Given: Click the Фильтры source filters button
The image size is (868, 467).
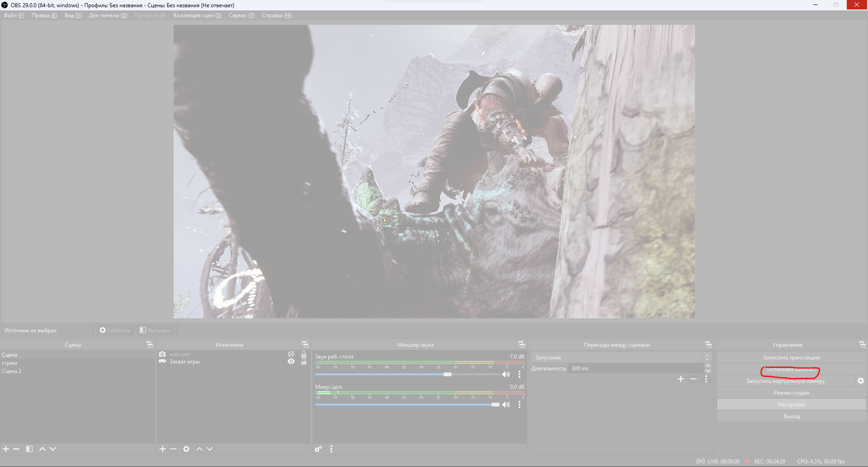Looking at the screenshot, I should coord(155,330).
